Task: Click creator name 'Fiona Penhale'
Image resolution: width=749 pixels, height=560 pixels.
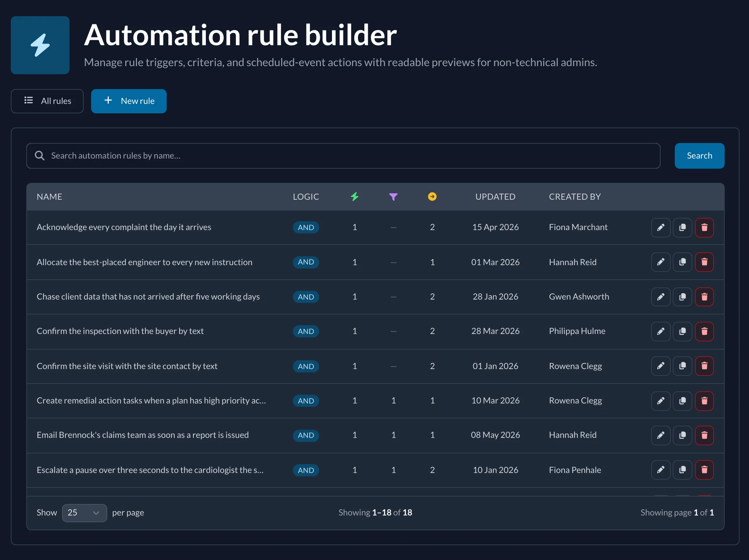Action: coord(575,470)
